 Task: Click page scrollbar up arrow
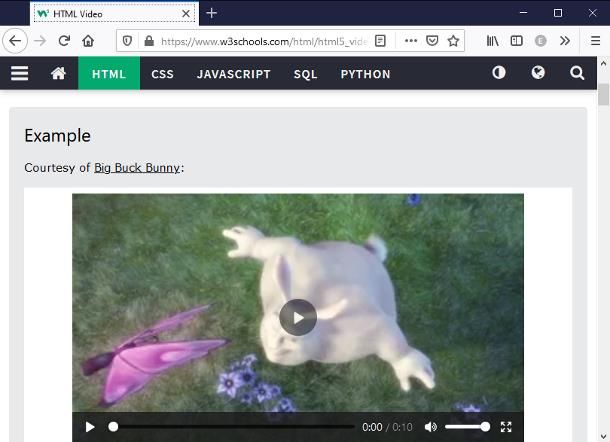603,63
